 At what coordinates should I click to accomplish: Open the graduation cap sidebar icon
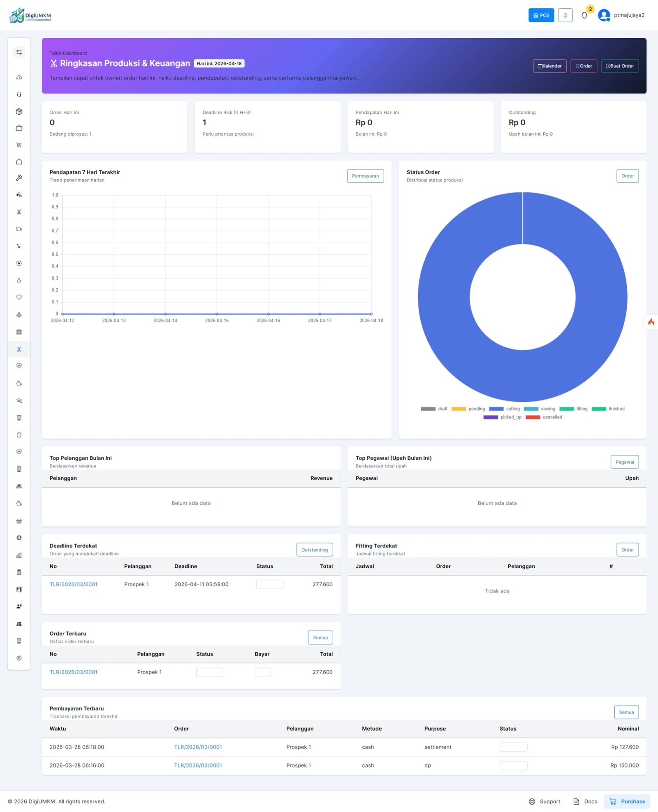coord(19,400)
